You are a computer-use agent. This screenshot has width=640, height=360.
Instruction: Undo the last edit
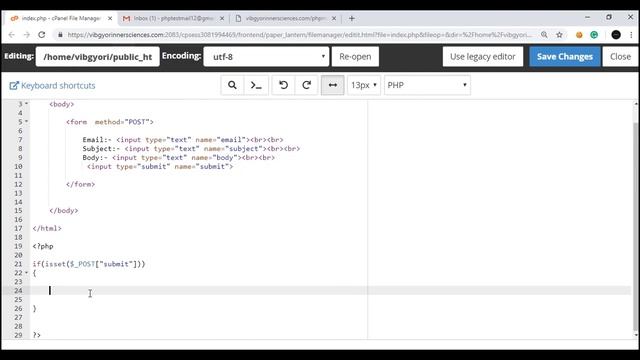point(283,85)
